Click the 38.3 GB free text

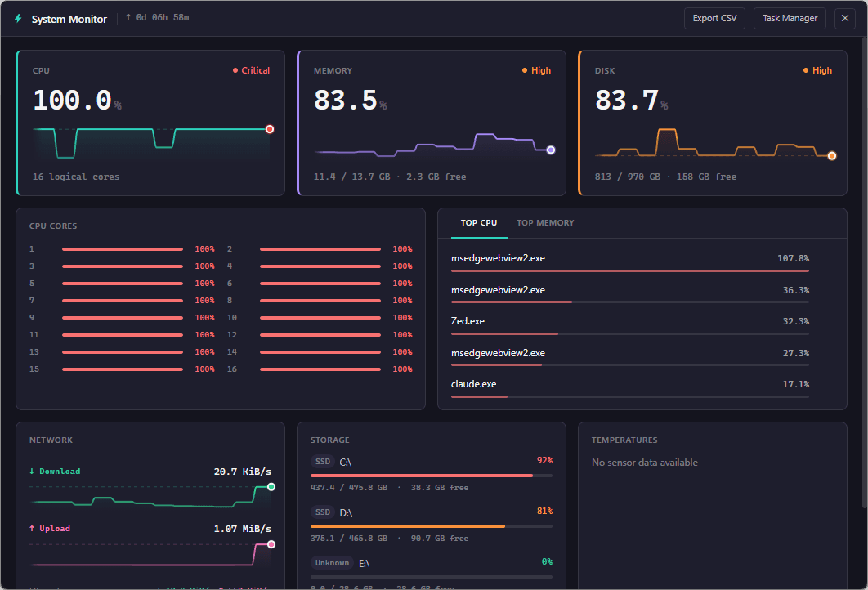tap(440, 488)
